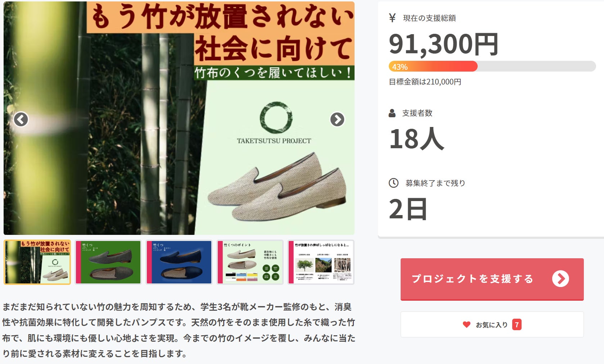Screen dimensions: 604x364
Task: Advance carousel with right arrow icon
Action: [337, 119]
